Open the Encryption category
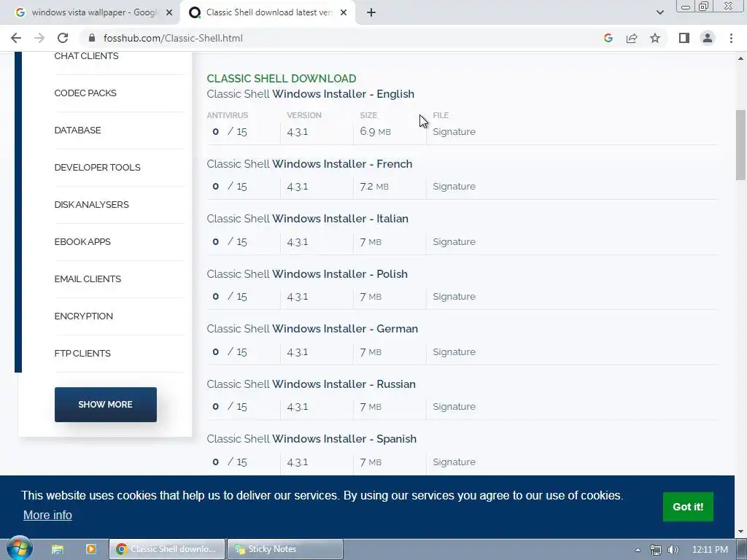Viewport: 747px width, 560px height. click(83, 316)
